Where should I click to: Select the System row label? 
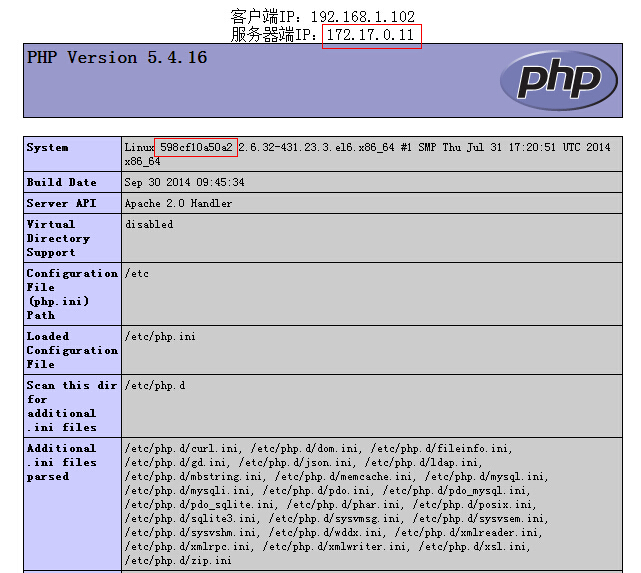click(x=47, y=147)
